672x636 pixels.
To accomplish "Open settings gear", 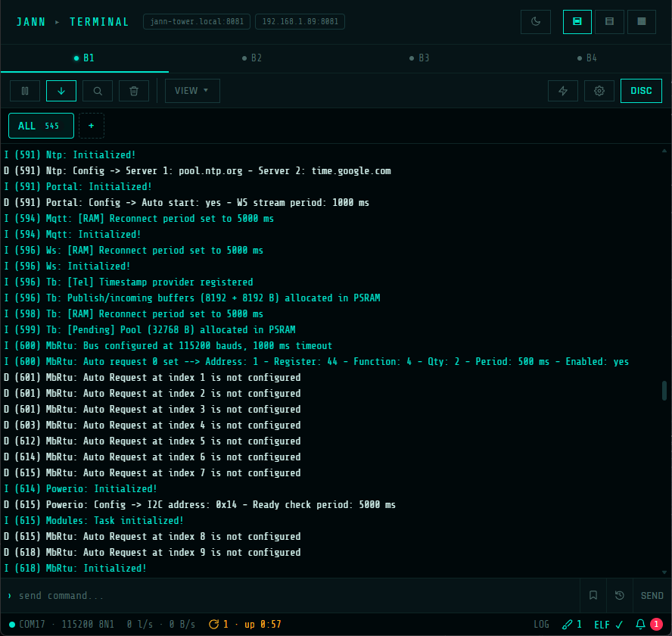I will point(599,91).
